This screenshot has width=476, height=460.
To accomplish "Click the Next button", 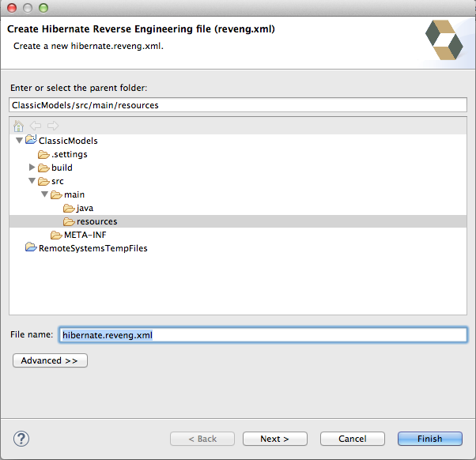I will click(275, 439).
